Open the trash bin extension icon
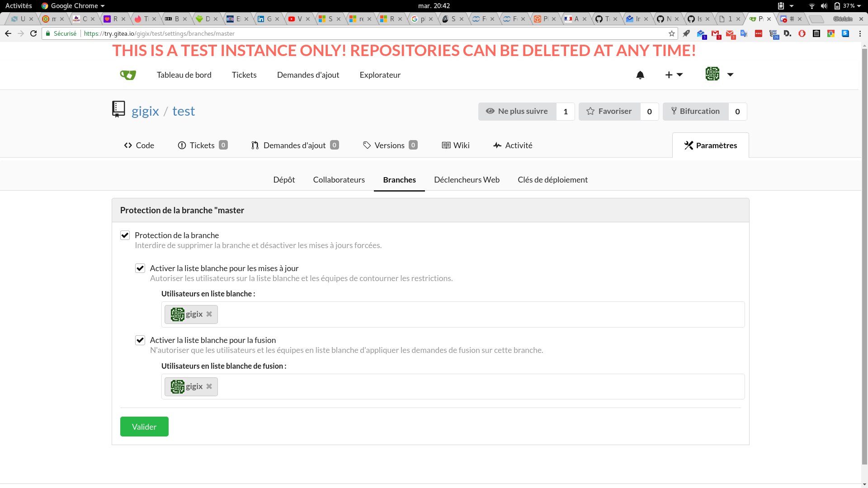Viewport: 868px width, 488px height. click(816, 33)
